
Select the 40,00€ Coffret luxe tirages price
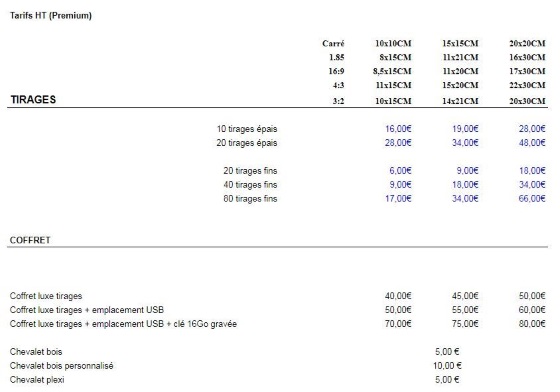click(398, 296)
